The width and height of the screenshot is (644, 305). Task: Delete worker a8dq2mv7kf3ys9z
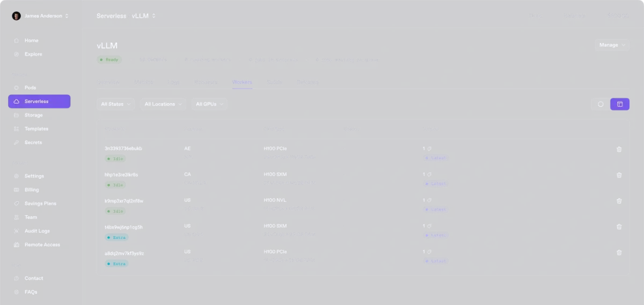(x=619, y=252)
